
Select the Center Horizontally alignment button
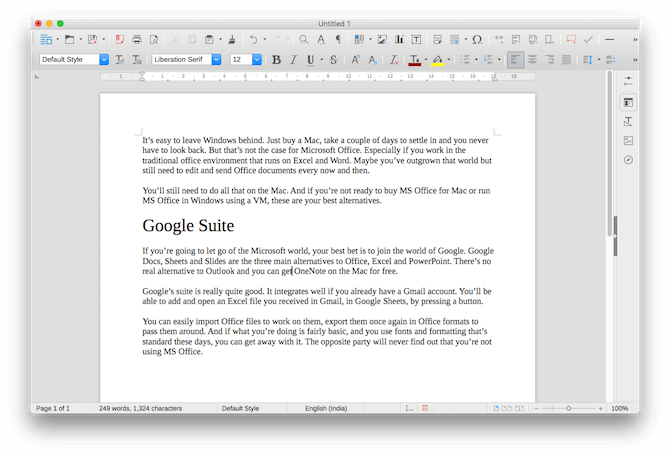(x=532, y=60)
